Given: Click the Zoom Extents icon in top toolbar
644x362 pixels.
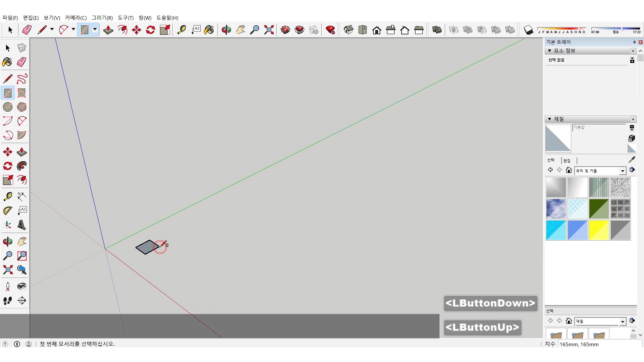Looking at the screenshot, I should click(269, 30).
